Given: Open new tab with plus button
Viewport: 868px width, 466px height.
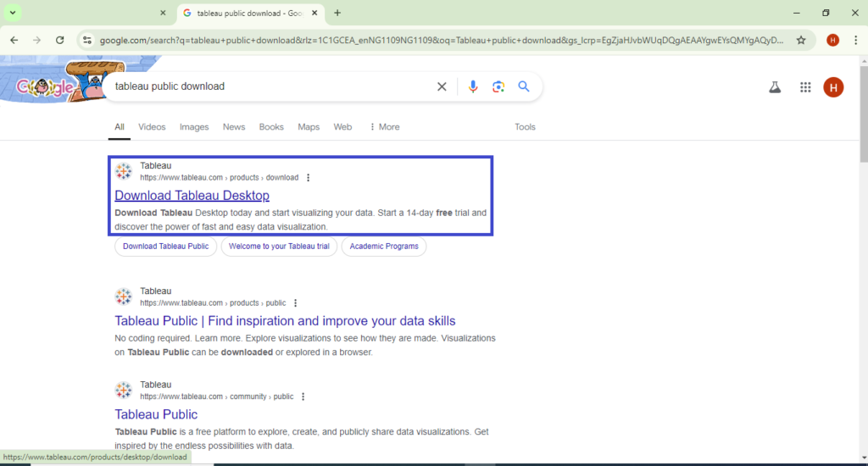Looking at the screenshot, I should 337,13.
